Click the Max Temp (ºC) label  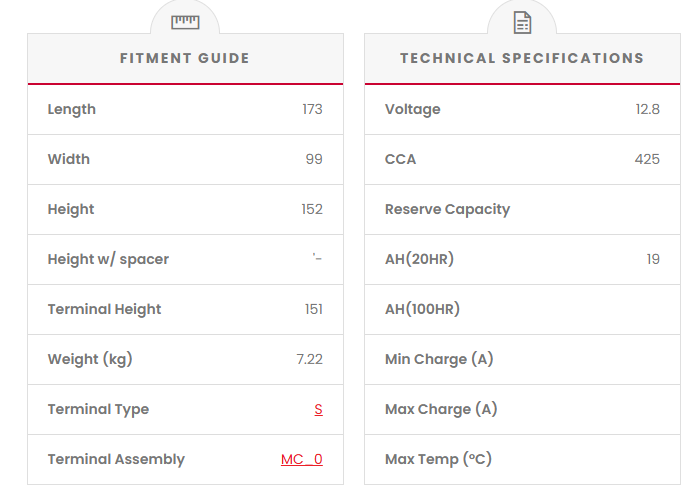click(x=438, y=459)
